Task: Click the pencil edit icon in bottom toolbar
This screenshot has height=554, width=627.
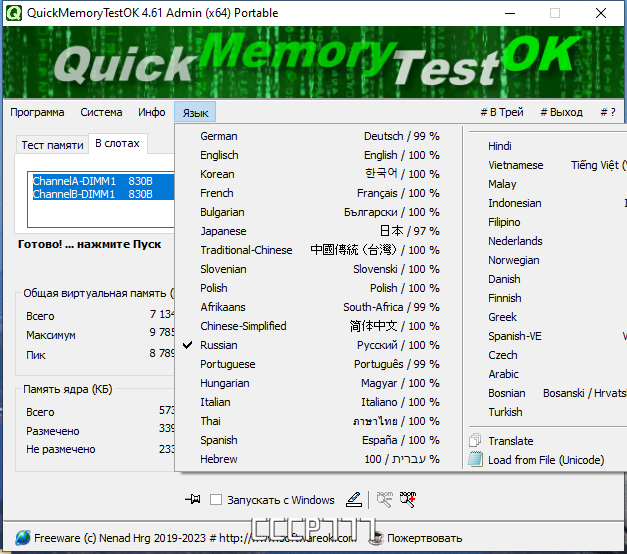Action: (354, 499)
